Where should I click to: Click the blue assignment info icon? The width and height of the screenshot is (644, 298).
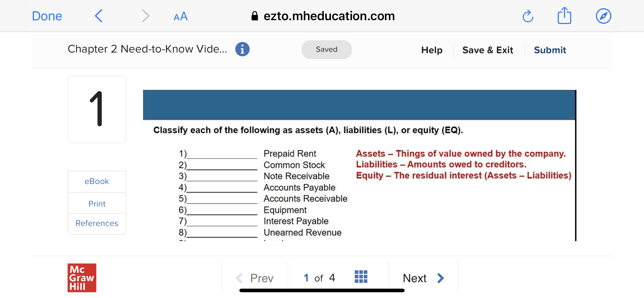[242, 49]
